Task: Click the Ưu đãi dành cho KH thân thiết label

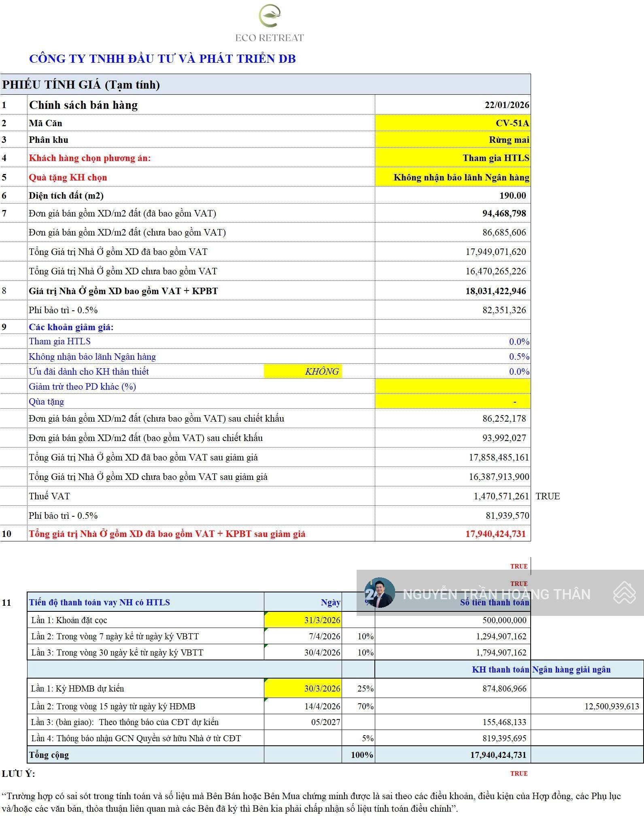Action: click(x=89, y=371)
